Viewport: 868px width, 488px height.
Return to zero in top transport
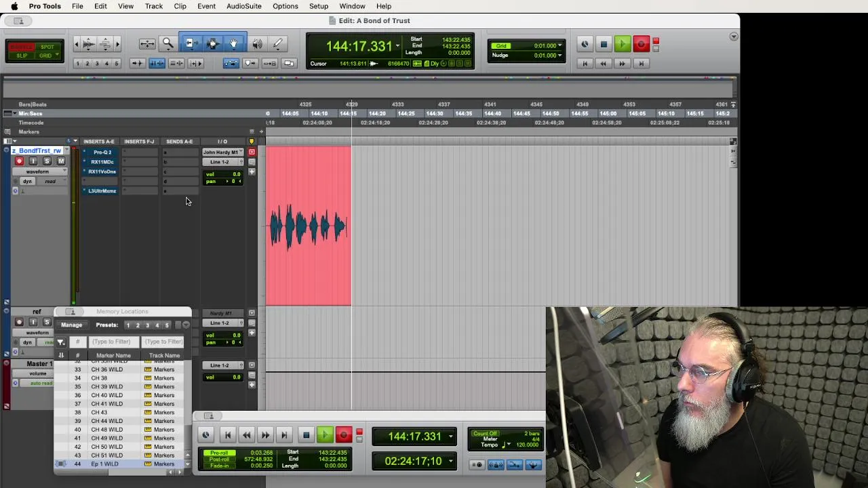click(x=585, y=63)
